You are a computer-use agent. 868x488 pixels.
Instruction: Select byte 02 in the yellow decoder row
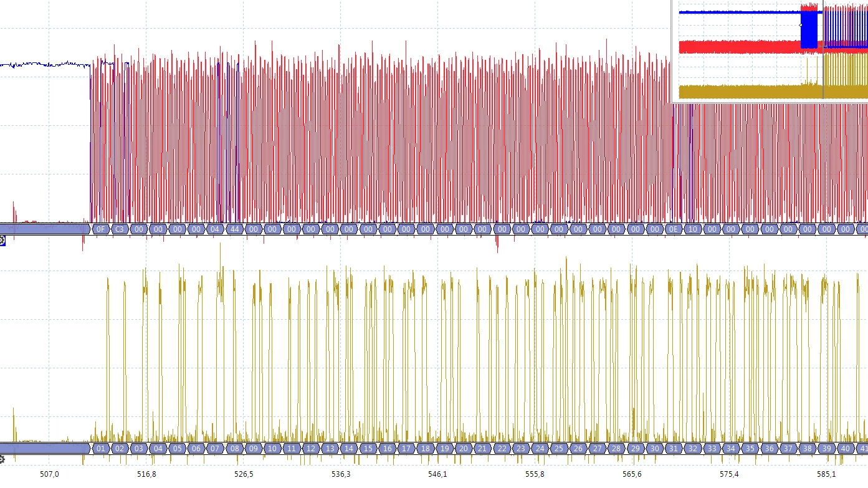tap(120, 448)
